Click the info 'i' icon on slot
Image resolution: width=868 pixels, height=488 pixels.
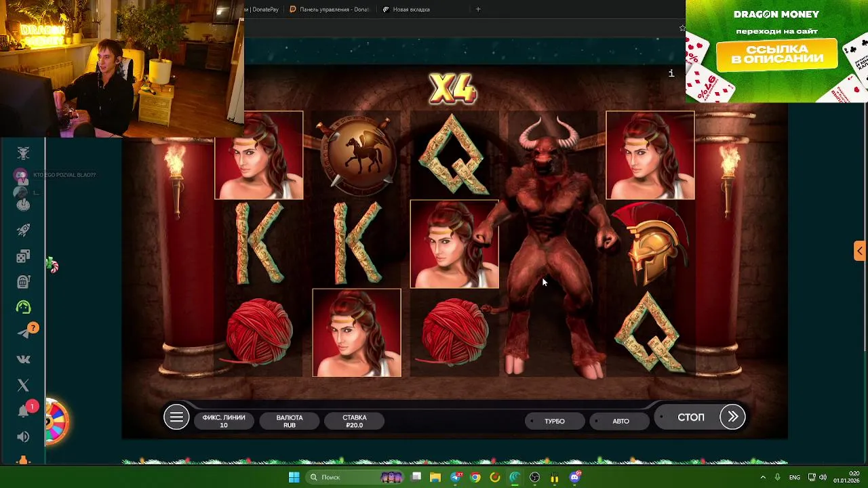click(x=671, y=73)
